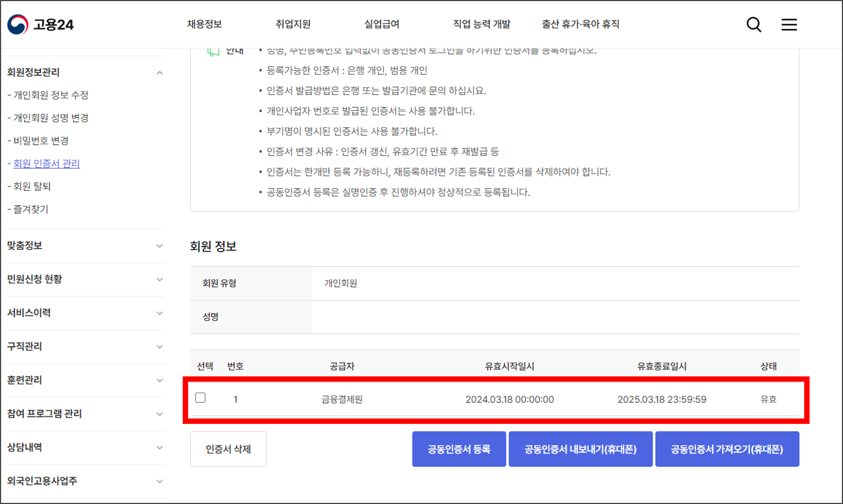843x504 pixels.
Task: Expand the 구직관리 section
Action: pyautogui.click(x=160, y=347)
